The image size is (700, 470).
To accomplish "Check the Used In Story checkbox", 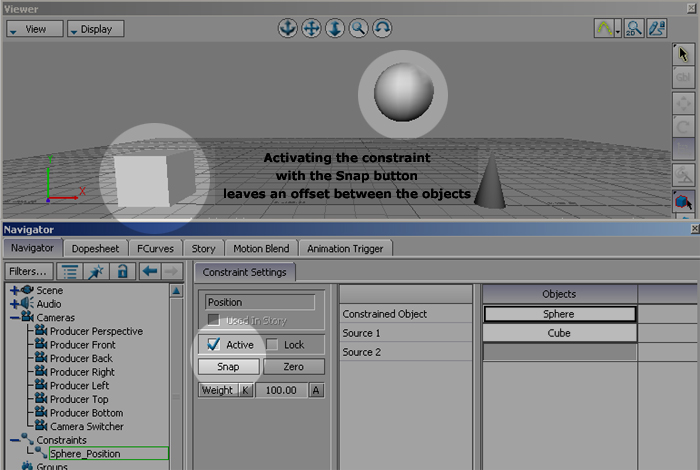I will [x=213, y=320].
